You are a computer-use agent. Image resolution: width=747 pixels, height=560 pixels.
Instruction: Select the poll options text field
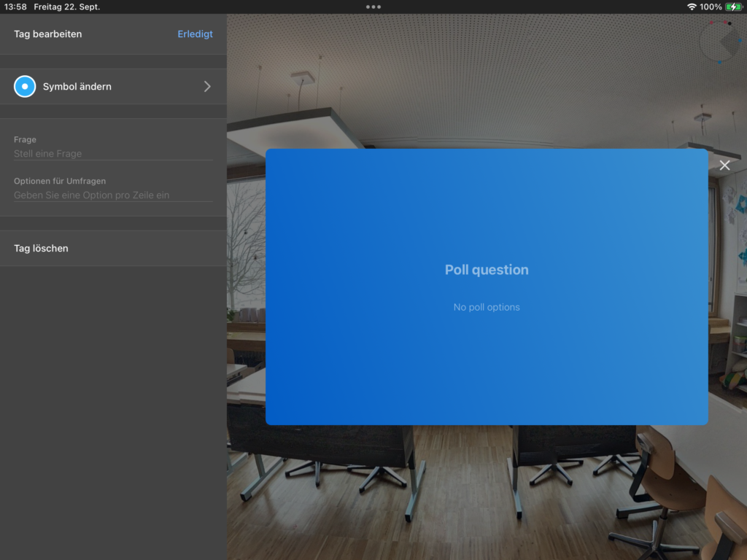[113, 195]
